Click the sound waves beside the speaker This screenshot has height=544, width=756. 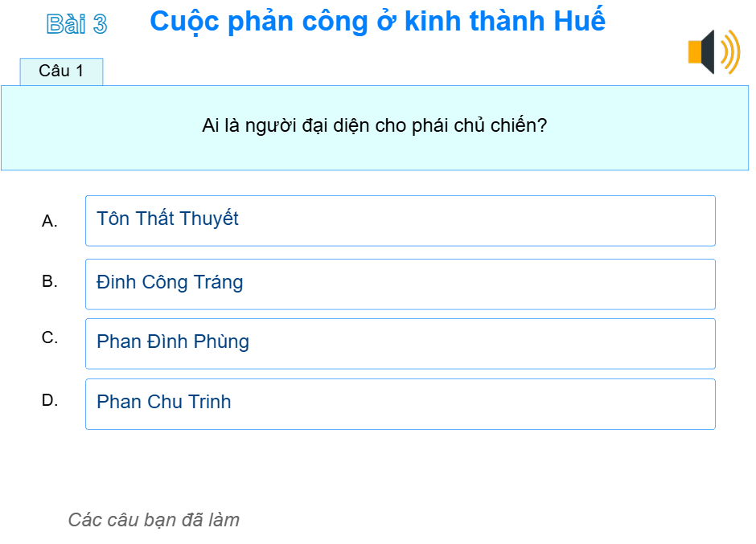tap(729, 53)
